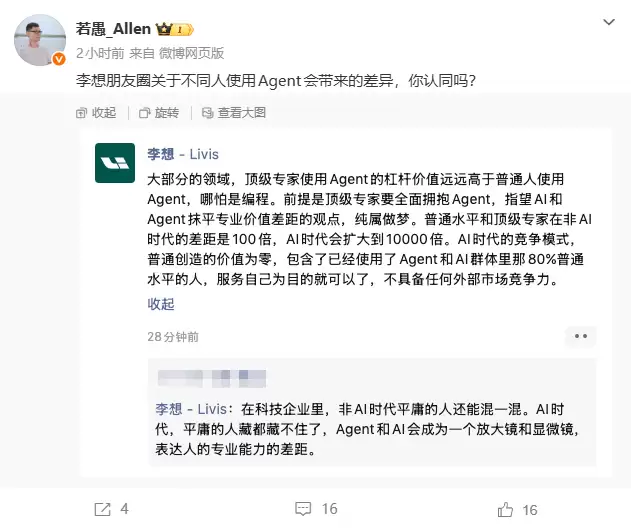631x529 pixels.
Task: Click the 28分钟前 moment timestamp
Action: coord(173,337)
